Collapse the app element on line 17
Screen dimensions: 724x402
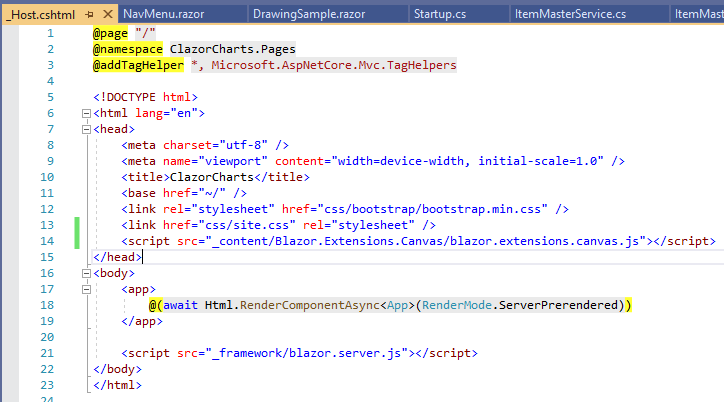pyautogui.click(x=86, y=289)
